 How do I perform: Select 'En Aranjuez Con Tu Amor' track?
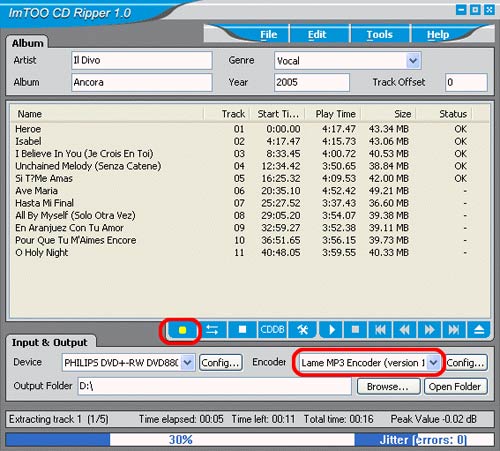[69, 228]
